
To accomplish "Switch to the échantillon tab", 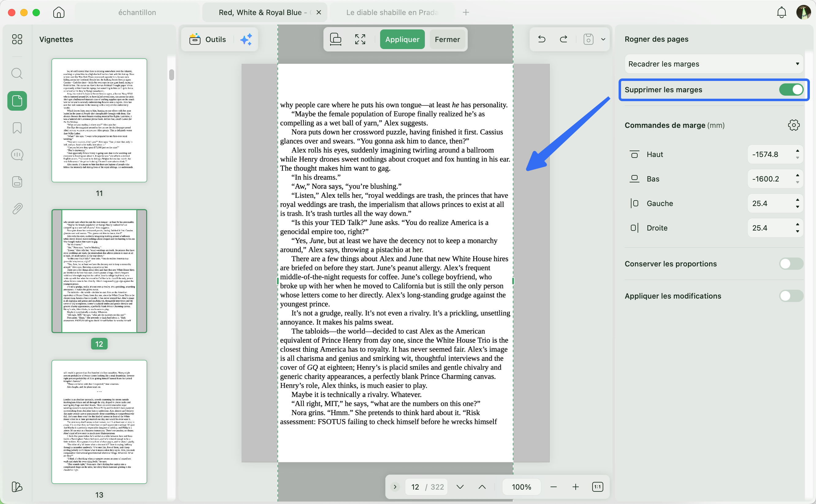I will (x=137, y=12).
